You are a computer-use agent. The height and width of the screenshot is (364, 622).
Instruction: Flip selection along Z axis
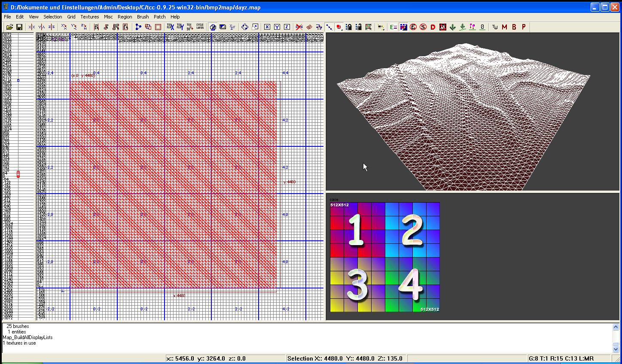tap(52, 27)
